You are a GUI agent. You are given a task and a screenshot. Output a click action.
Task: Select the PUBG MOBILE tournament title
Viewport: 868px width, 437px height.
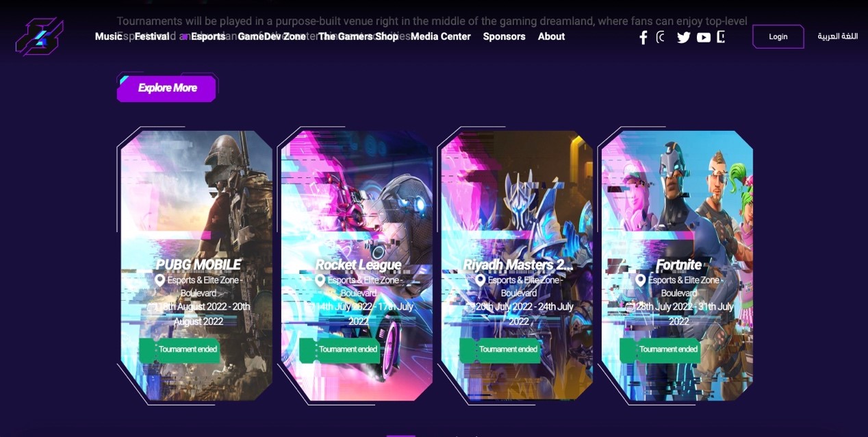[199, 264]
